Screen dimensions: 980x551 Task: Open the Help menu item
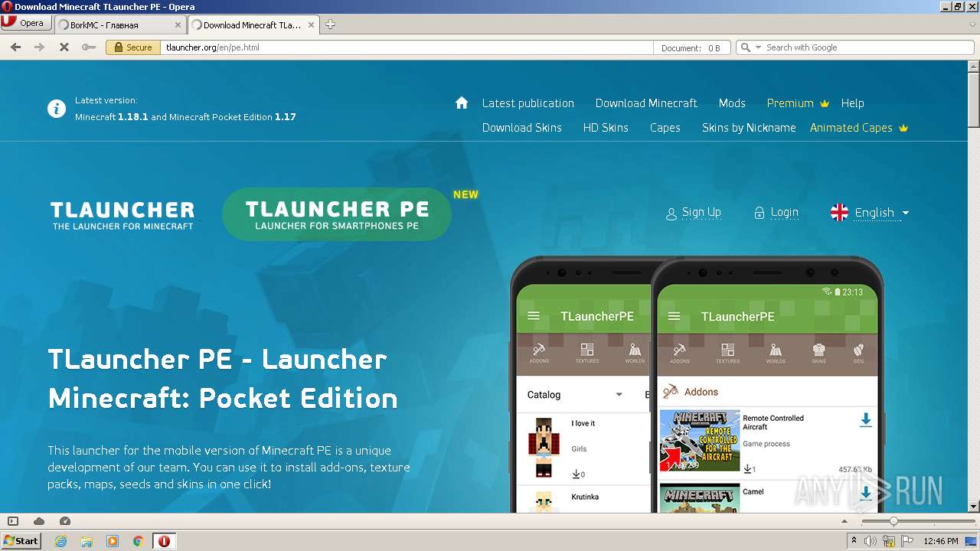click(852, 103)
